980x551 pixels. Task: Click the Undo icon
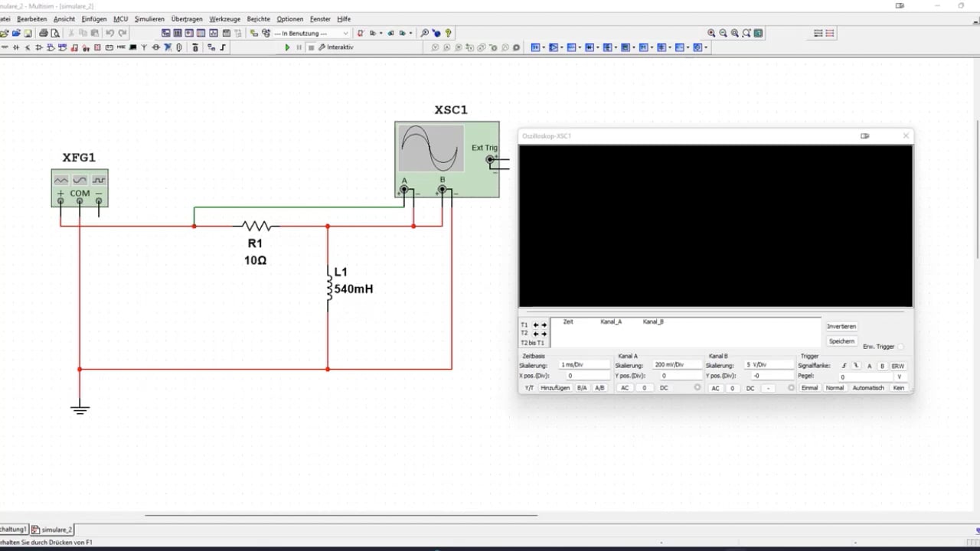tap(109, 33)
